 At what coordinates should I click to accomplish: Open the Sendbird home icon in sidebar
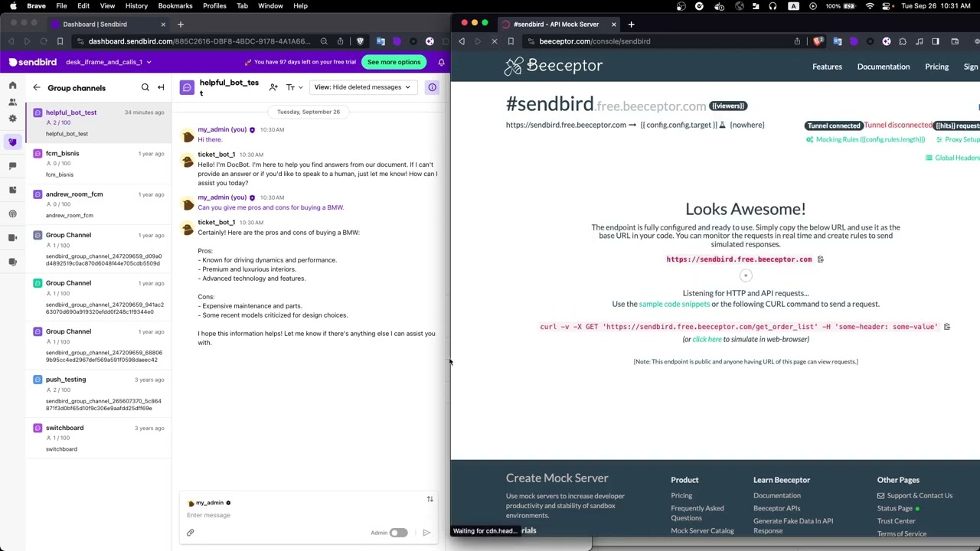click(x=12, y=85)
